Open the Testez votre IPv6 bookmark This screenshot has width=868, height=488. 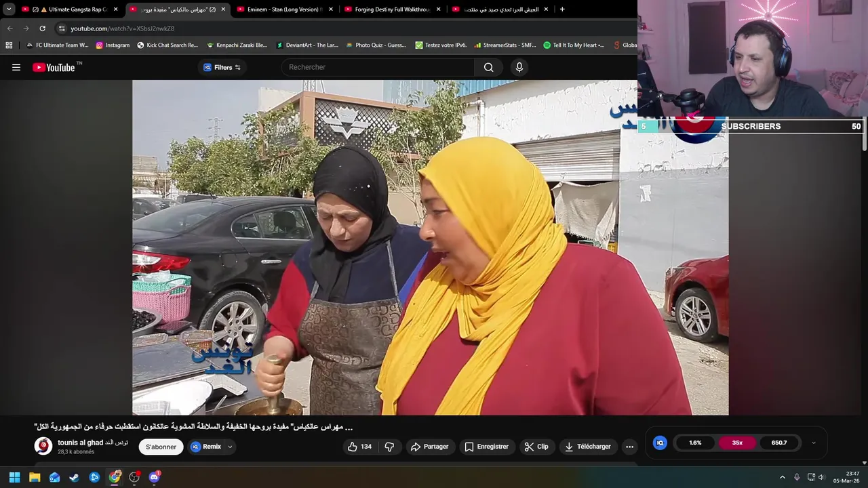click(441, 45)
